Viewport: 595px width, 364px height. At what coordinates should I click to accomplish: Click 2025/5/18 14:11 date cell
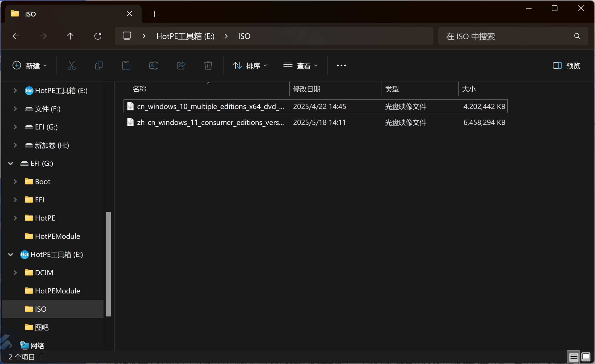click(320, 122)
